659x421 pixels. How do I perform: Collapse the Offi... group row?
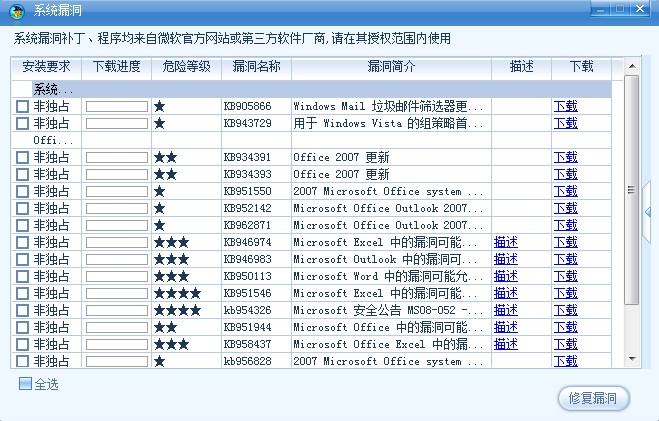pos(53,140)
